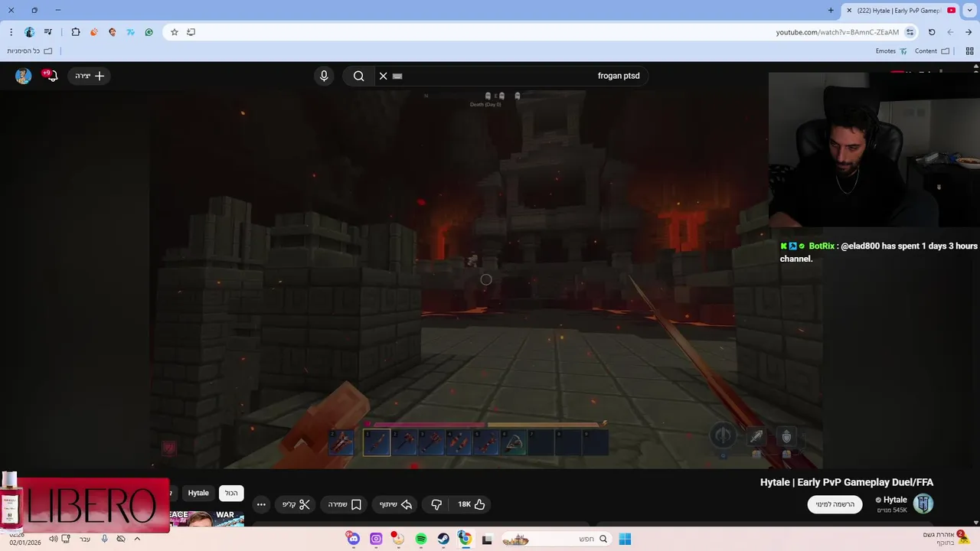Open the volume control in the tray
Viewport: 980px width, 551px height.
(54, 539)
